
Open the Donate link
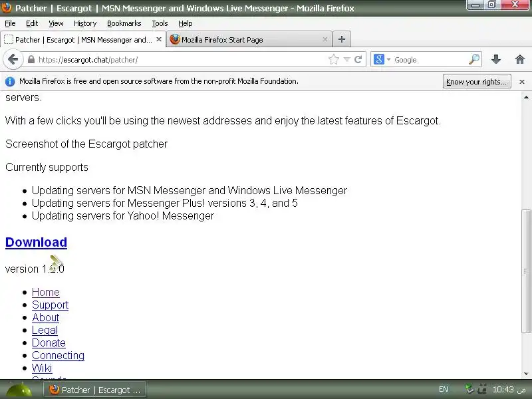(49, 342)
